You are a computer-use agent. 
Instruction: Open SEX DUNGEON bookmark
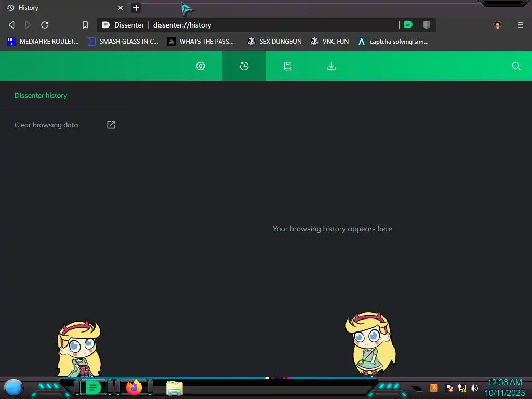(275, 42)
